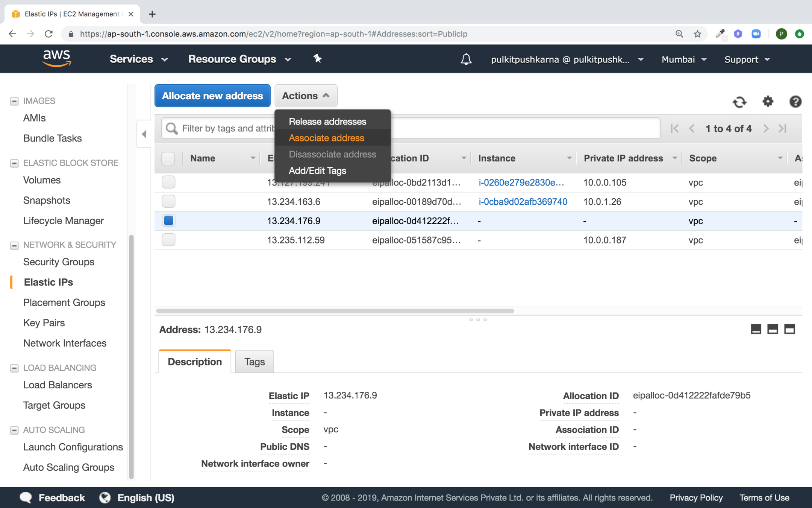Click Allocate new address button
The width and height of the screenshot is (812, 508).
[x=212, y=96]
